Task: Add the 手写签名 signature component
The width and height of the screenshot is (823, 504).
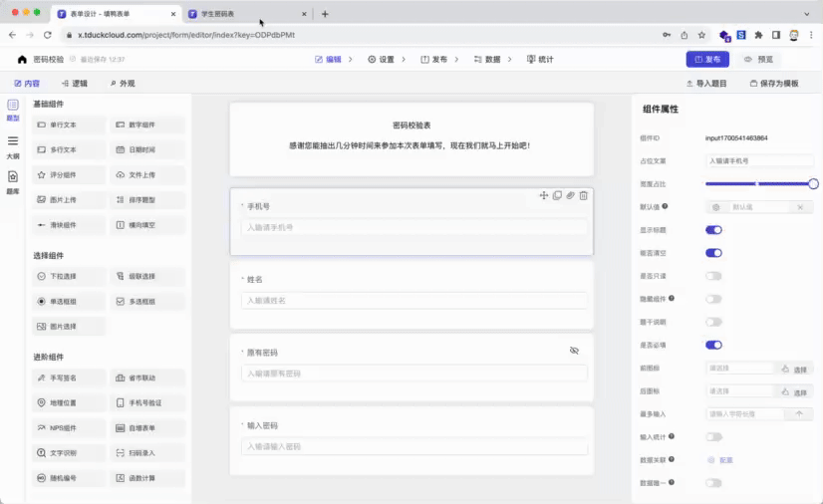Action: (x=69, y=378)
